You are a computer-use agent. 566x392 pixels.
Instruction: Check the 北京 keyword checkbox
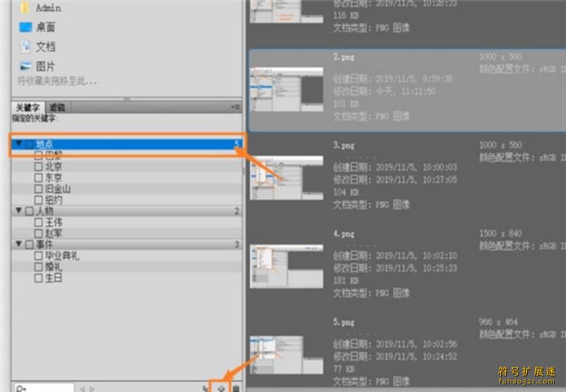tap(38, 166)
